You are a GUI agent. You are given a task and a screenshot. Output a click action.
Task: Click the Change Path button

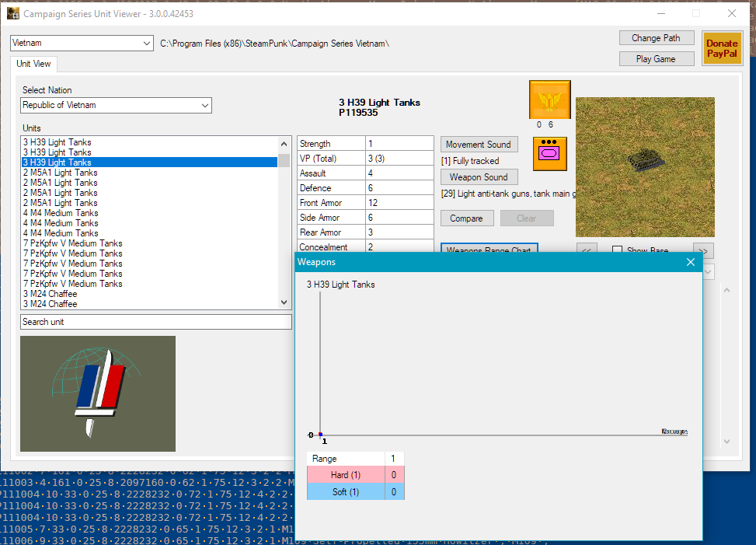[x=657, y=38]
